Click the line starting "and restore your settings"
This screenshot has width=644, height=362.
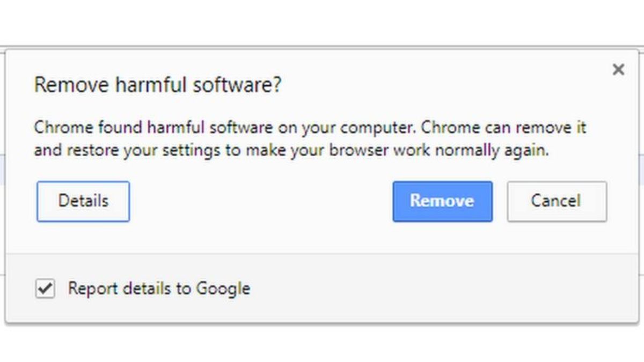click(291, 150)
